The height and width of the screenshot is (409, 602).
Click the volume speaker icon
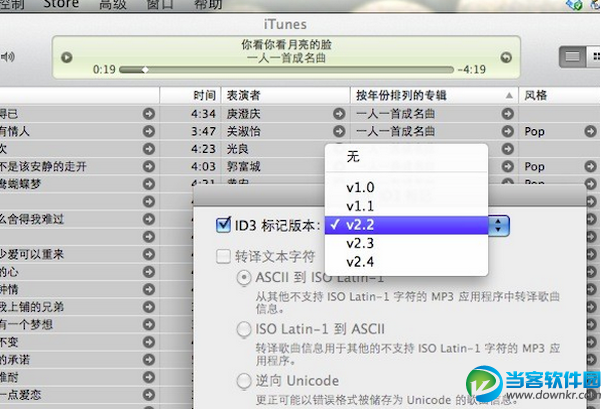pos(8,57)
